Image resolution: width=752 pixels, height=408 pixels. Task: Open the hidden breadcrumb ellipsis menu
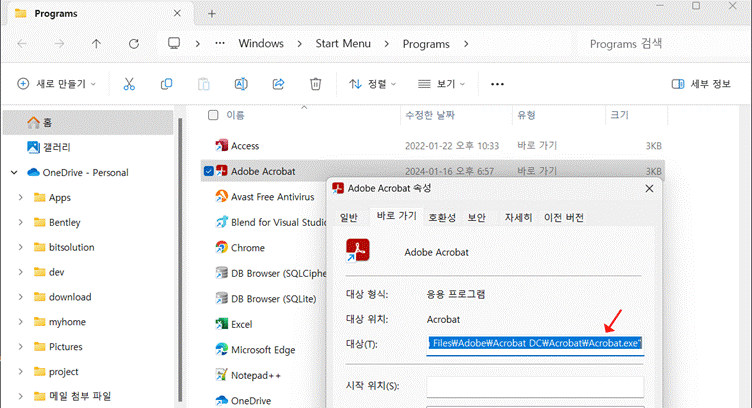pyautogui.click(x=220, y=43)
